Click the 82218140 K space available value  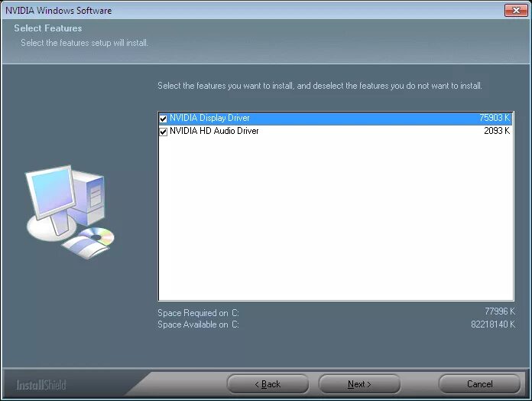493,324
